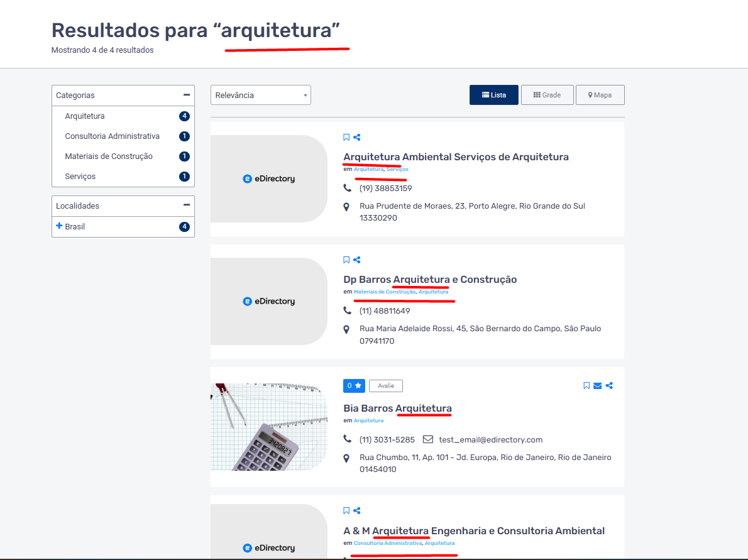The height and width of the screenshot is (560, 748).
Task: Open eDirectory placeholder image of Arquitetura Ambiental
Action: tap(269, 179)
